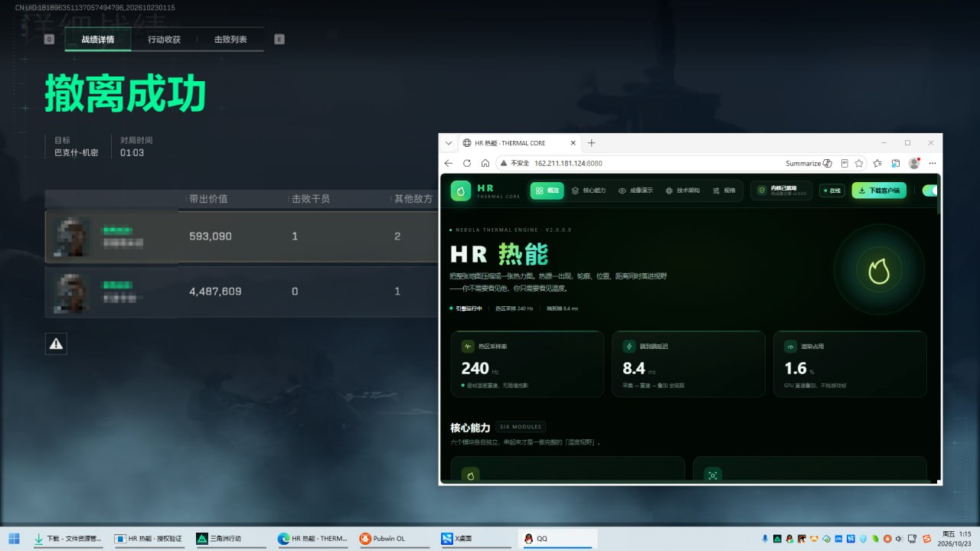The width and height of the screenshot is (980, 551).
Task: Click the scan-frame icon in second module card
Action: pos(713,475)
